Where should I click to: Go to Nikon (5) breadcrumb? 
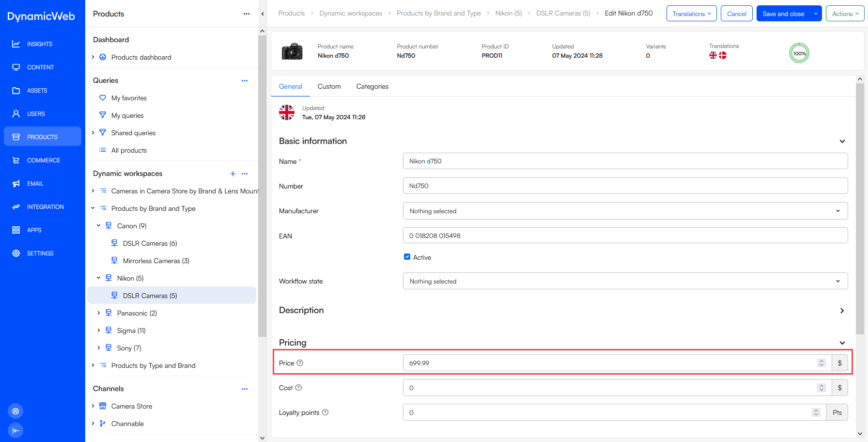point(509,13)
